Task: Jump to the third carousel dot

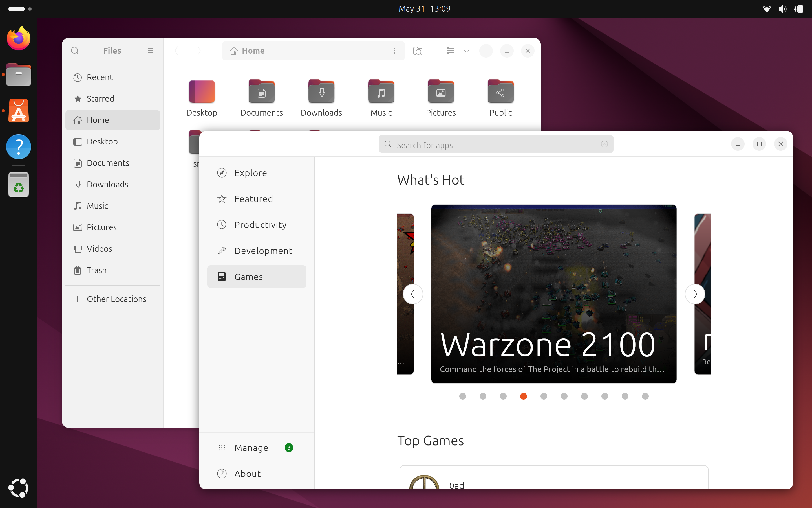Action: click(503, 397)
